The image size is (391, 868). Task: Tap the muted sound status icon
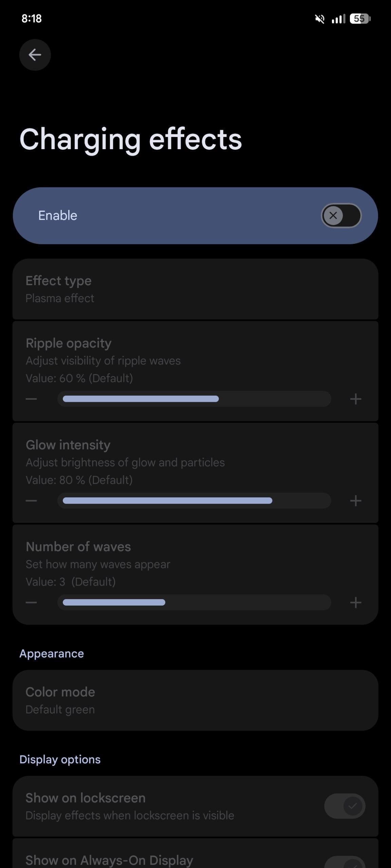coord(319,19)
